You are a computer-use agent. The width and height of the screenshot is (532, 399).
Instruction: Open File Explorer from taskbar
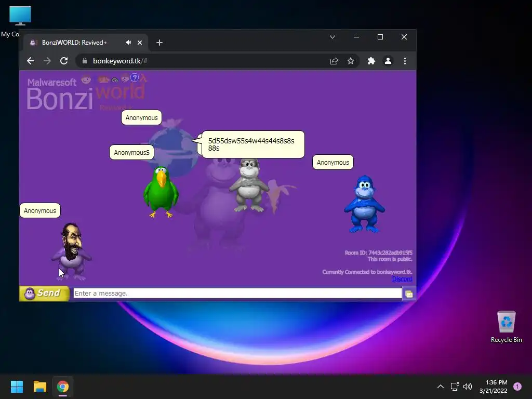point(39,387)
